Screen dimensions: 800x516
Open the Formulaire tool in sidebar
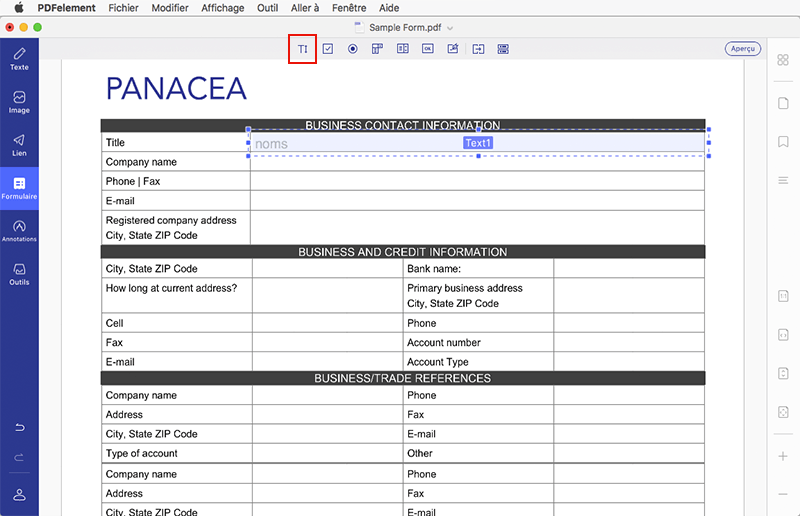click(x=19, y=188)
